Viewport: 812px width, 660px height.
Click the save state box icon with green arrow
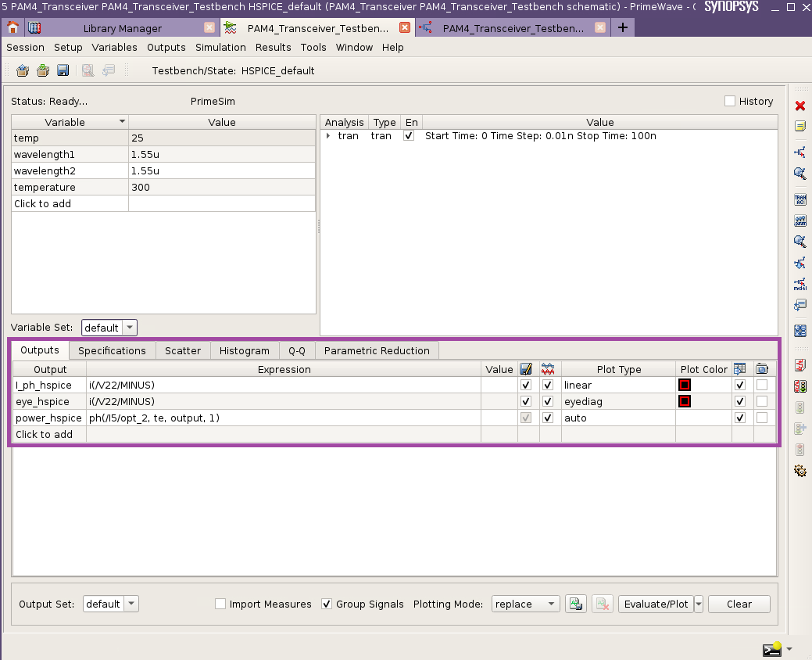click(x=42, y=70)
